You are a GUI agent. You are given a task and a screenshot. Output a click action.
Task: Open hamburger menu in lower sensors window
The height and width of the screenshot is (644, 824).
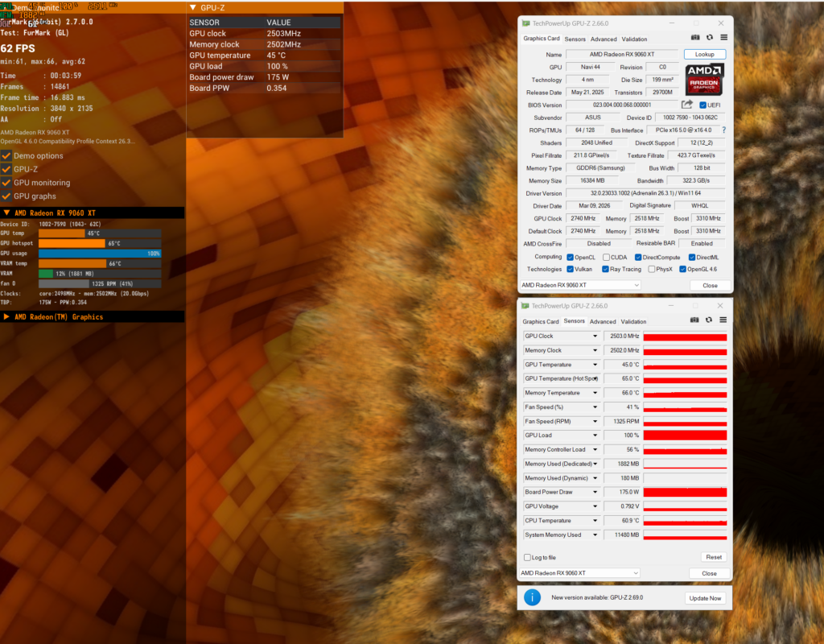tap(723, 320)
